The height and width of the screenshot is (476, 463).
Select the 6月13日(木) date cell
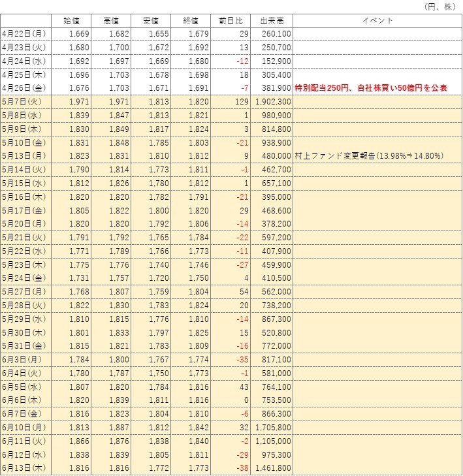26,468
